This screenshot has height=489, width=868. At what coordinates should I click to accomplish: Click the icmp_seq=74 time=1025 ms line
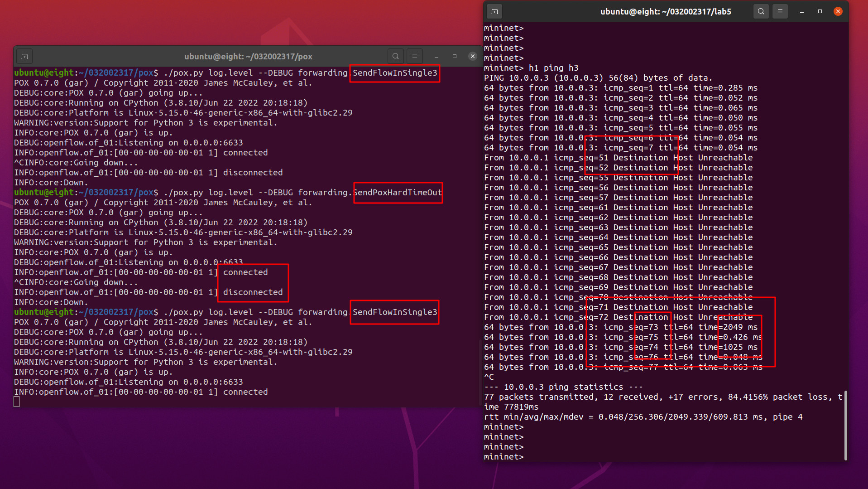coord(621,347)
